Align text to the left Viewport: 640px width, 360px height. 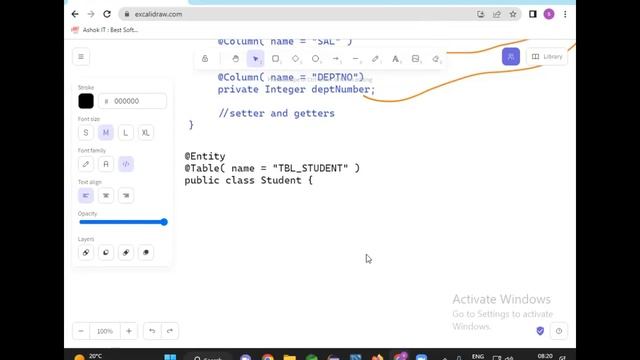[86, 196]
